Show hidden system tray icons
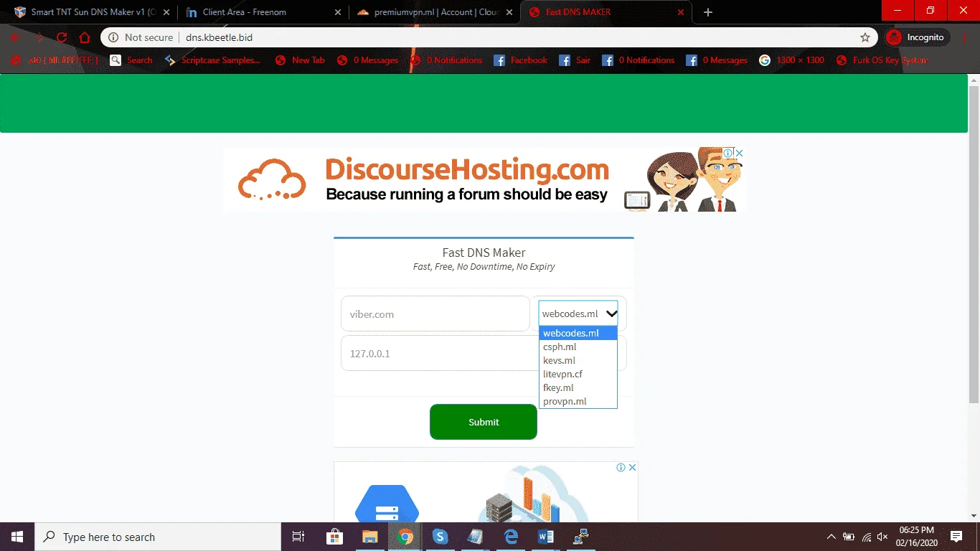The height and width of the screenshot is (551, 980). [x=831, y=537]
